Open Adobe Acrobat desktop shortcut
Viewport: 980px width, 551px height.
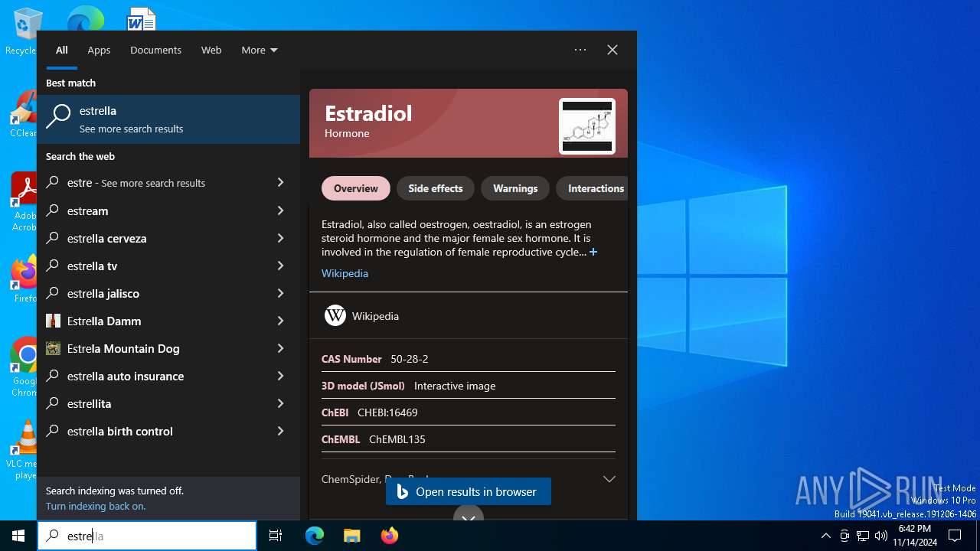24,201
